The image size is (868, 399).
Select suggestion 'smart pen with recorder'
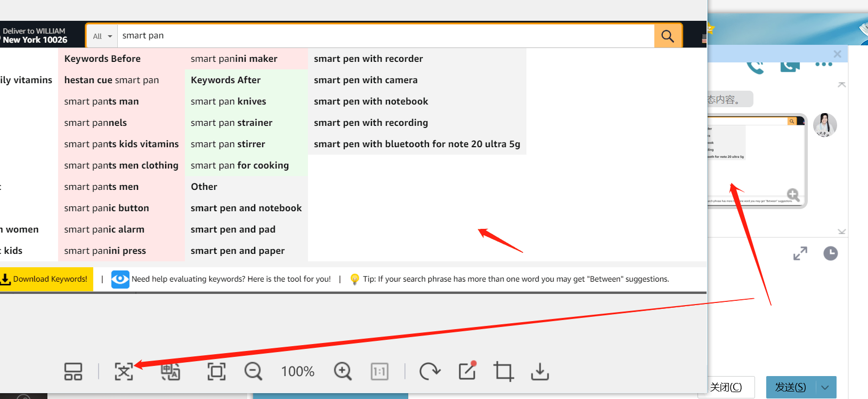(368, 59)
